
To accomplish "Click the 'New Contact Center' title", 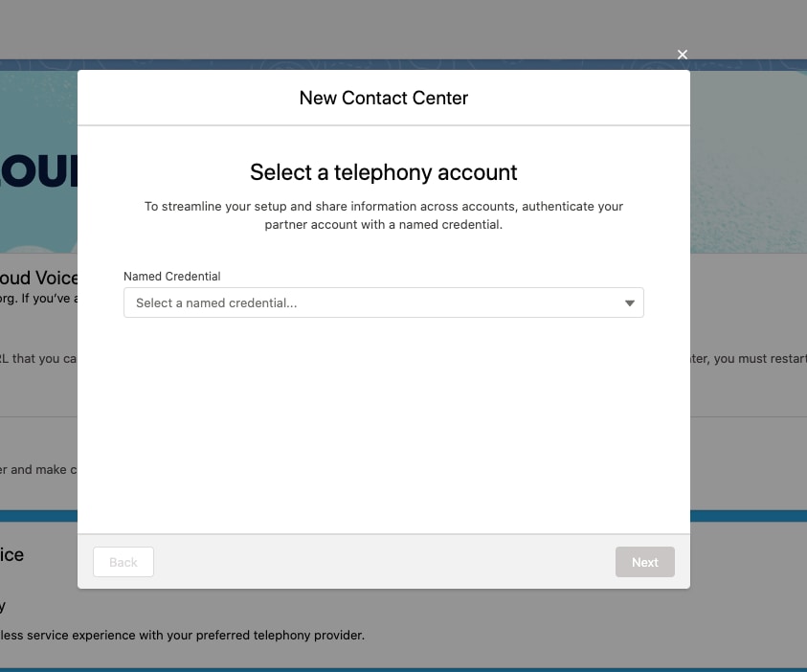I will click(384, 98).
